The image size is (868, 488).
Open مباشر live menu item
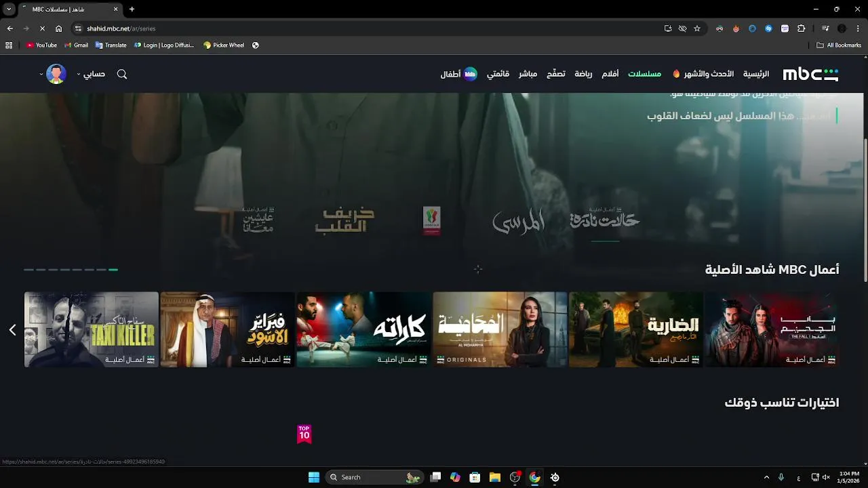[x=528, y=74]
